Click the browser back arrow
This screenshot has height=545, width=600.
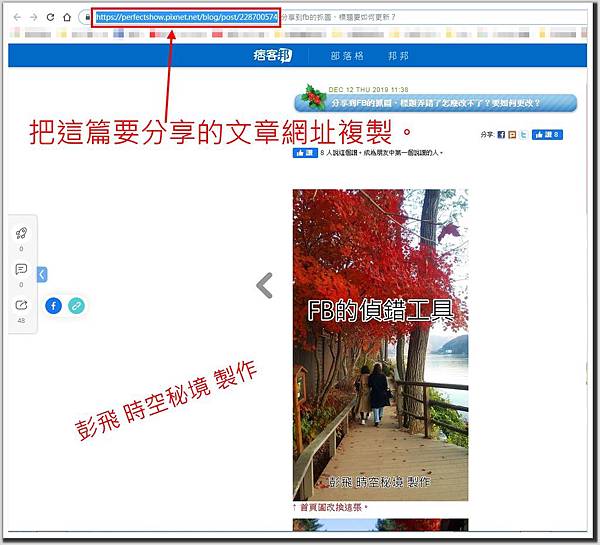tap(17, 17)
